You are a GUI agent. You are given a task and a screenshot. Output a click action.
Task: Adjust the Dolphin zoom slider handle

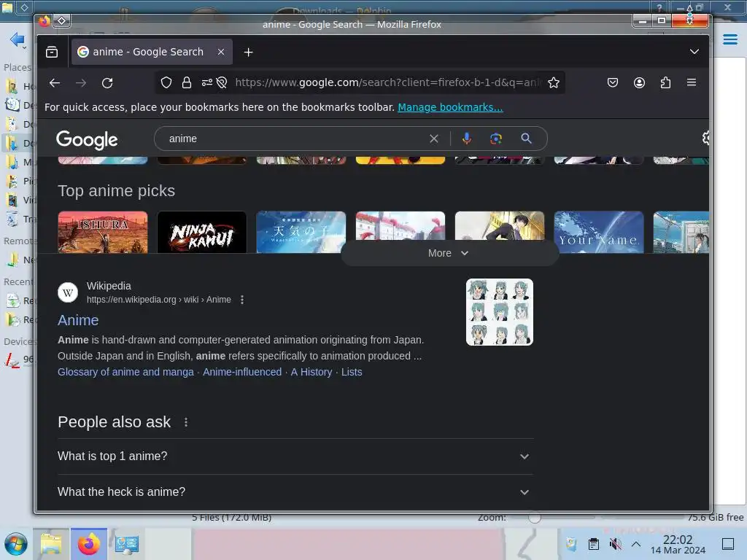pos(534,518)
